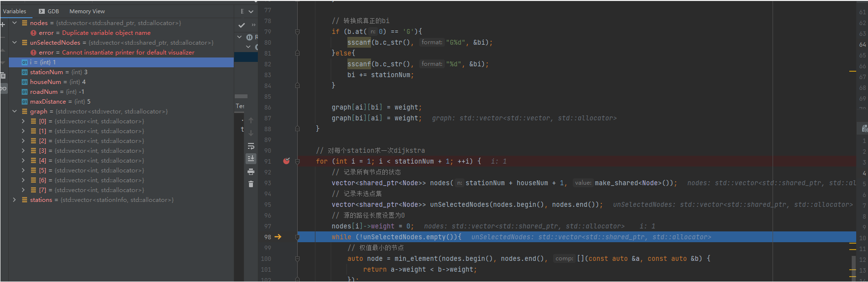Click the print console icon
Image resolution: width=868 pixels, height=282 pixels.
251,171
